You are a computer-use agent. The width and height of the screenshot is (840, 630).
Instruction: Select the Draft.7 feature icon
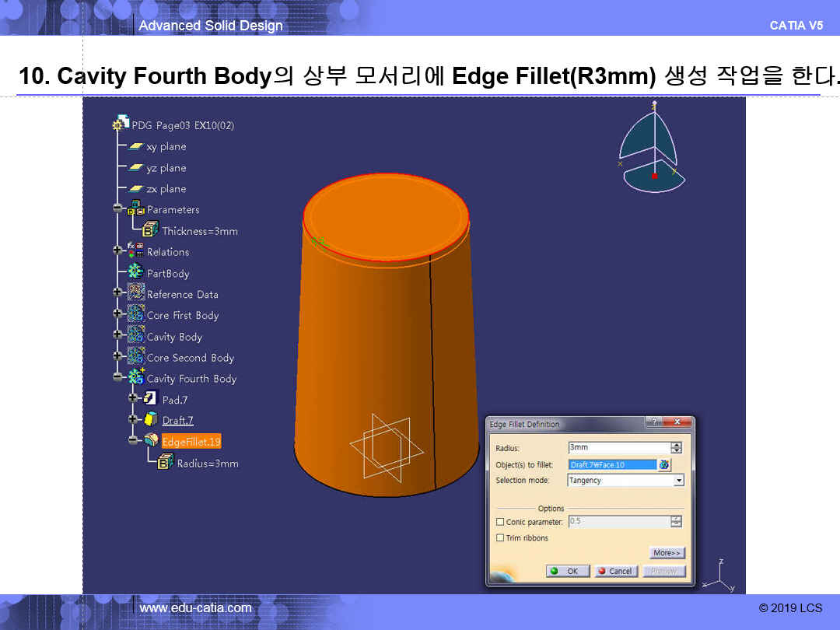click(151, 420)
